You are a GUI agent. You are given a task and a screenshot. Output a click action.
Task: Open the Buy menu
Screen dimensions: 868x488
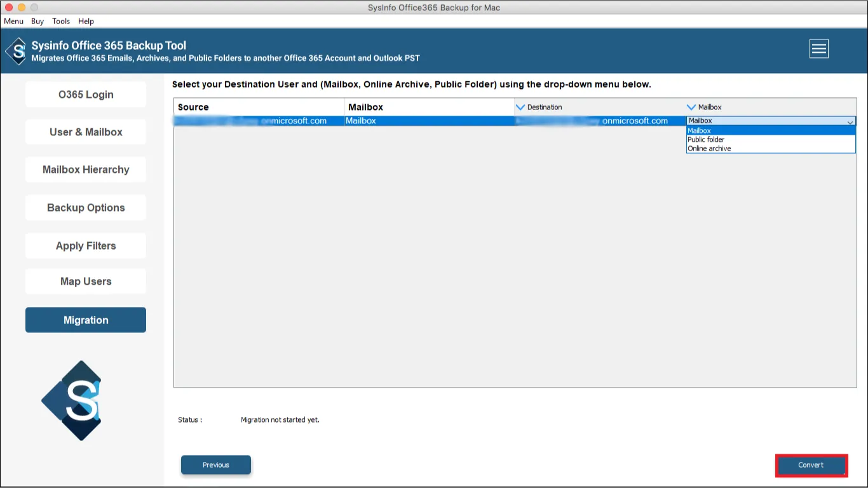[x=37, y=21]
